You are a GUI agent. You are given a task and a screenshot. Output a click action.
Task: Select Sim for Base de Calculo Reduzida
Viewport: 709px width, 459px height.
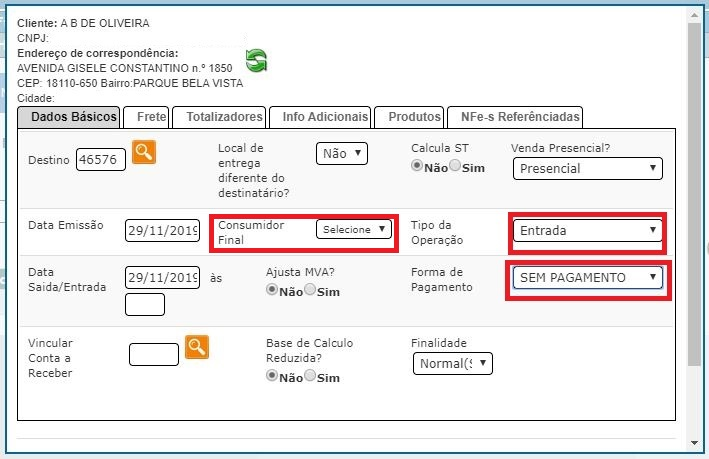(x=310, y=376)
